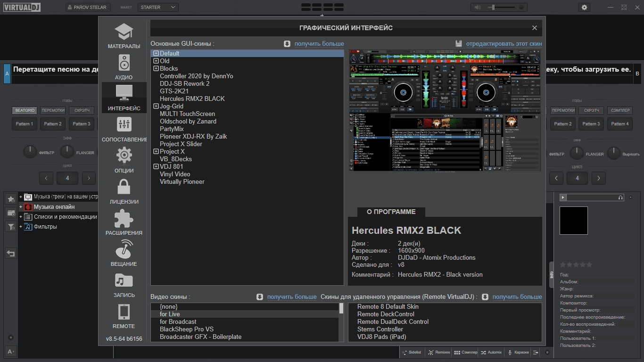Switch to the Караоке tab
The image size is (644, 362).
pos(518,352)
